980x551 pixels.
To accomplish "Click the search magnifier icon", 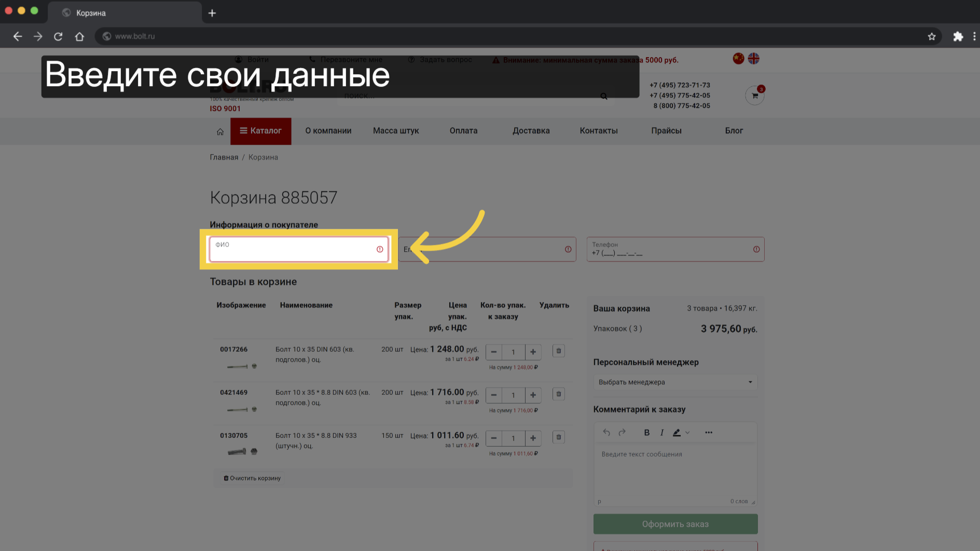I will click(604, 96).
